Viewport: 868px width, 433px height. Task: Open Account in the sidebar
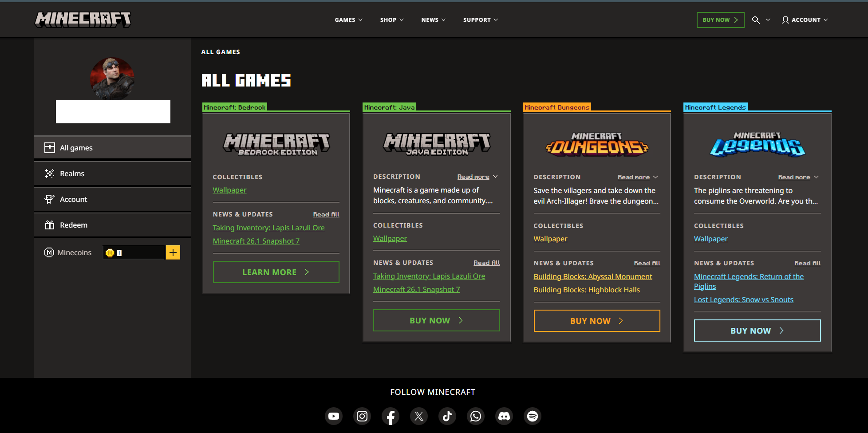coord(112,199)
